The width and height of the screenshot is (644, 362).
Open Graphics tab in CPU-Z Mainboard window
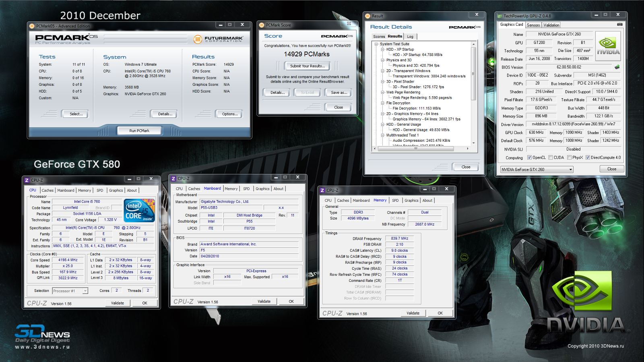(x=262, y=189)
